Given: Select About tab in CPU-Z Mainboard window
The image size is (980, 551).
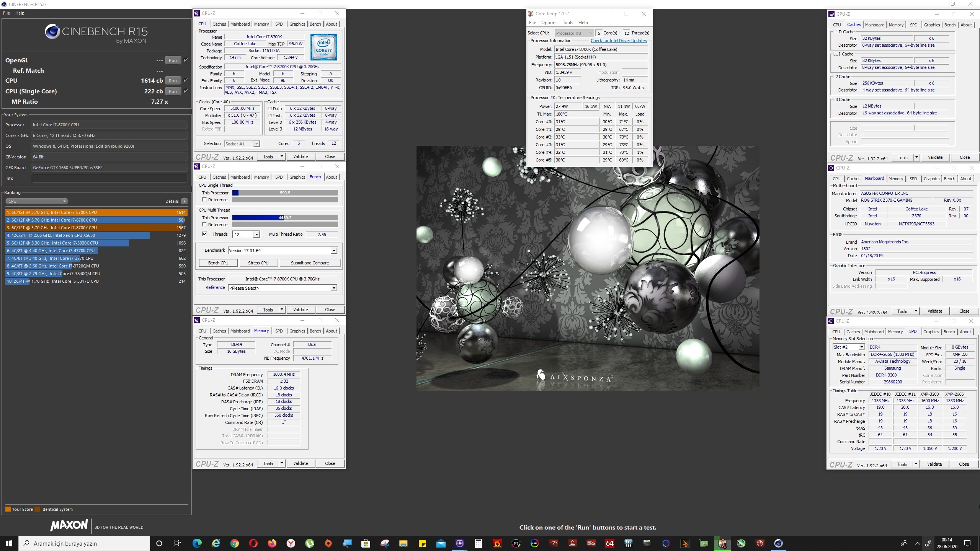Looking at the screenshot, I should click(966, 179).
